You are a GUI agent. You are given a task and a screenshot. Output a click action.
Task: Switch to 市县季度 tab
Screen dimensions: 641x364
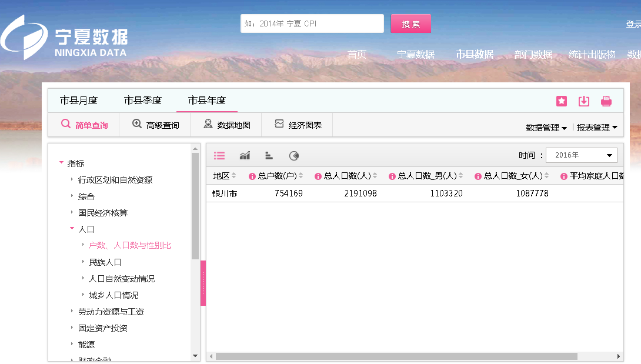[x=143, y=100]
